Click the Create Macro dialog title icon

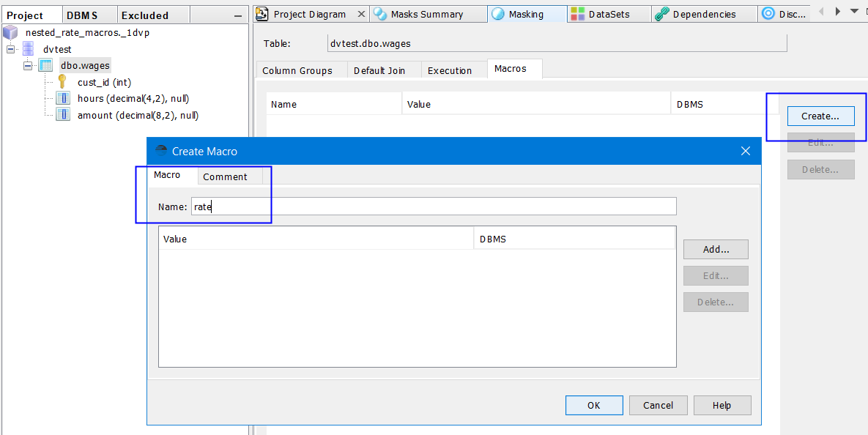tap(161, 151)
